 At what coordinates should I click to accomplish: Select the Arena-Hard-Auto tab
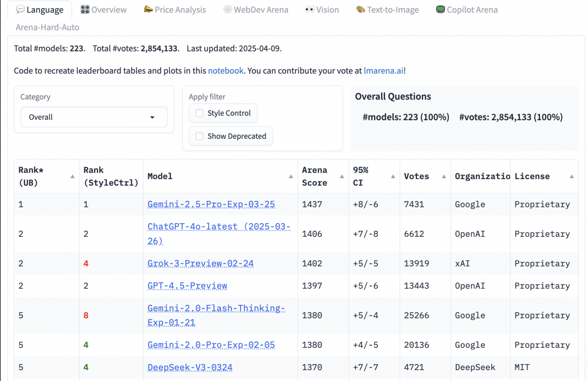pos(47,27)
